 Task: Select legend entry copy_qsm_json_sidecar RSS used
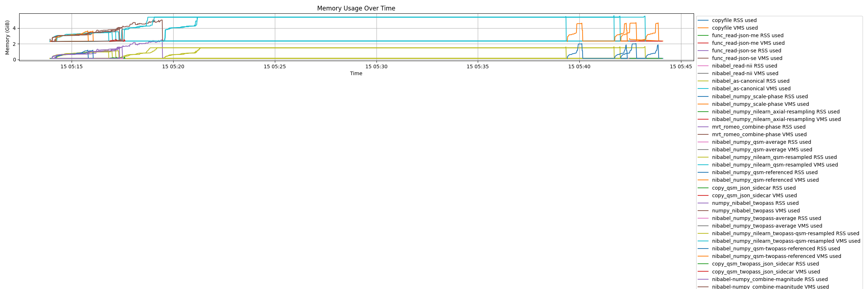[x=747, y=188]
